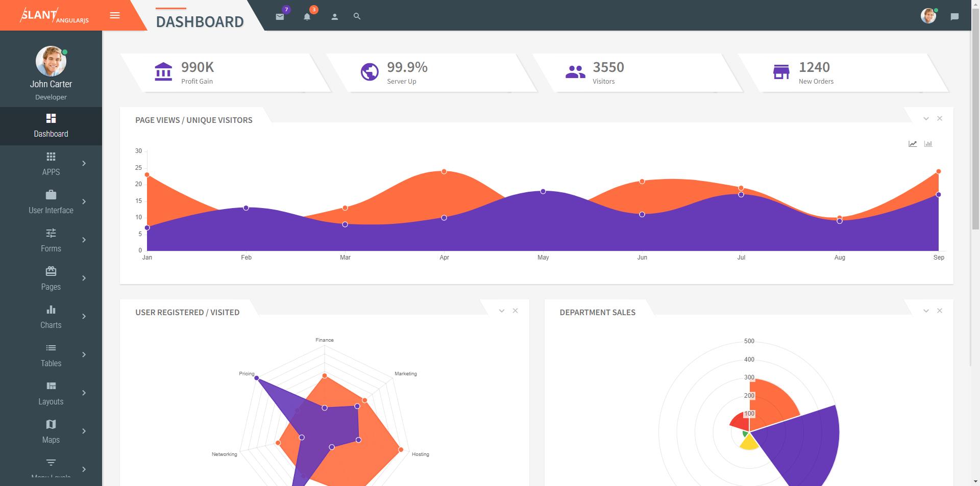Screen dimensions: 980x486
Task: Open the Maps sidebar menu
Action: (x=51, y=432)
